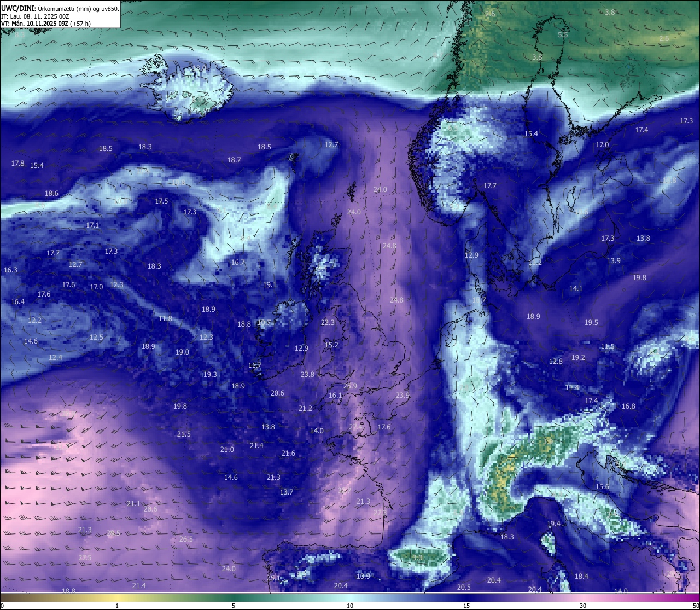
Task: Click the 20.5 value in the Mediterranean
Action: (x=464, y=588)
